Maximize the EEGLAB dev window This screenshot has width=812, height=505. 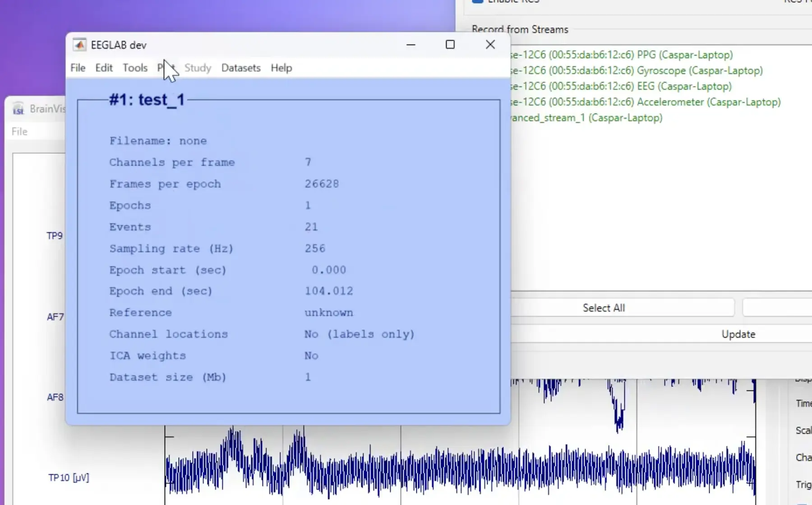tap(450, 45)
